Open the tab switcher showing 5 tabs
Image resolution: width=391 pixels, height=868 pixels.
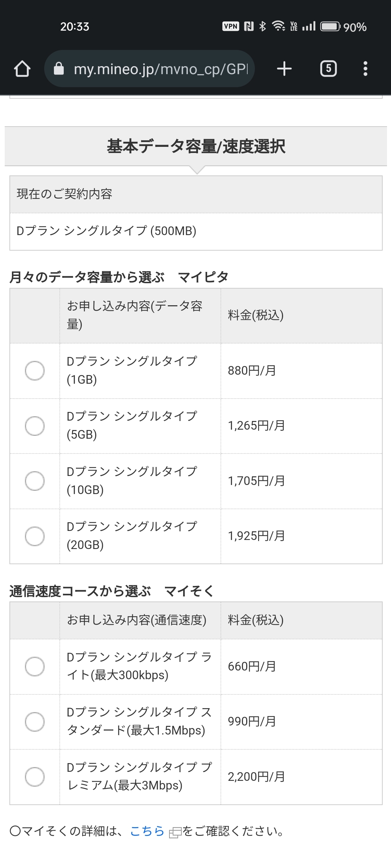click(328, 69)
